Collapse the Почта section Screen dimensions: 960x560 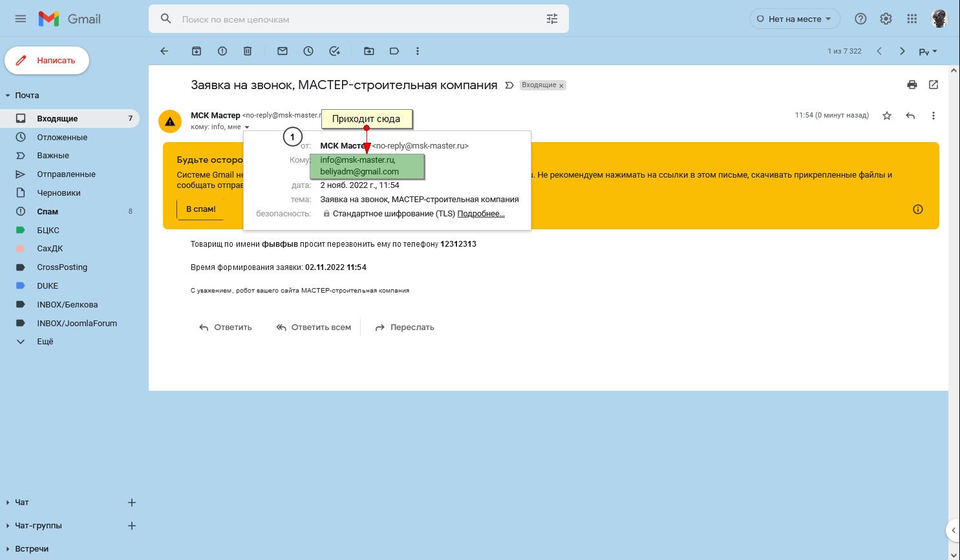point(8,96)
